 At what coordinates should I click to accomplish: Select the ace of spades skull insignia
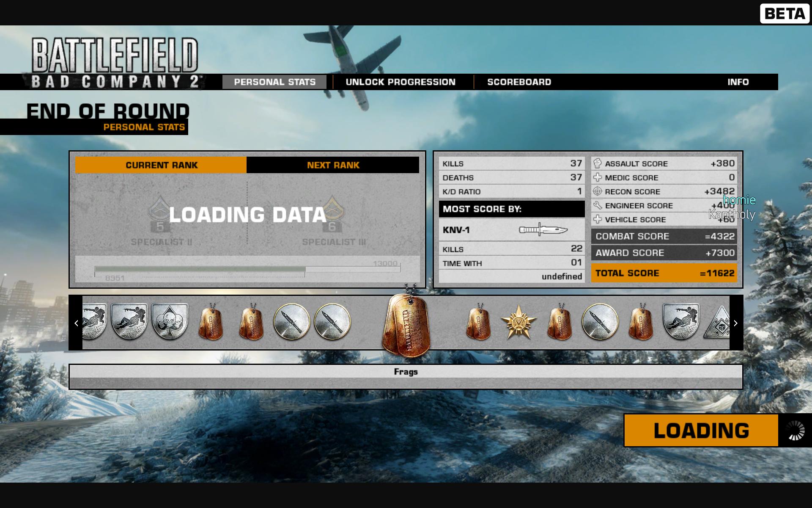[x=170, y=321]
